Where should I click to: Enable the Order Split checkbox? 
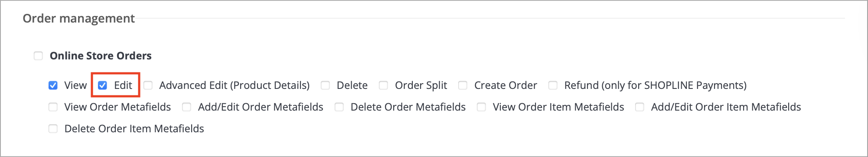click(383, 85)
